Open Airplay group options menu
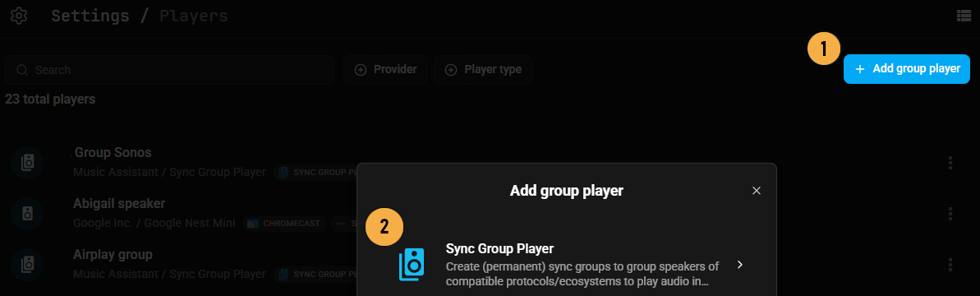The height and width of the screenshot is (296, 980). tap(950, 265)
